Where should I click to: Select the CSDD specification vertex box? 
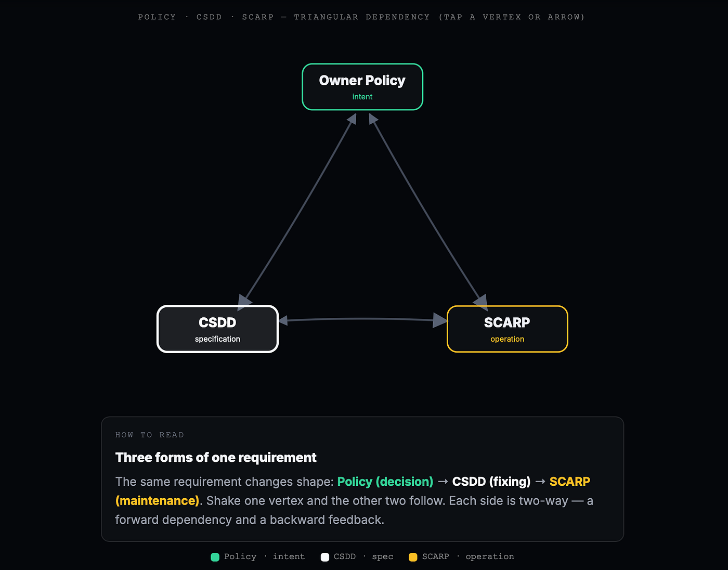coord(217,329)
